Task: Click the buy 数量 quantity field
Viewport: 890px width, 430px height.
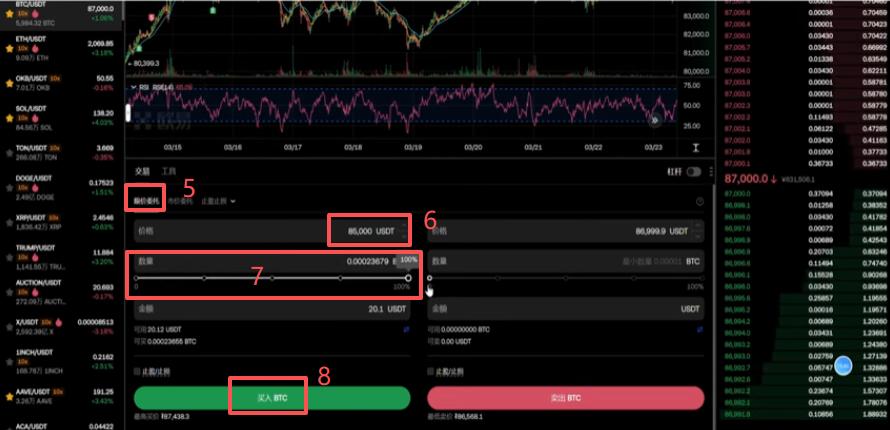Action: [x=272, y=262]
